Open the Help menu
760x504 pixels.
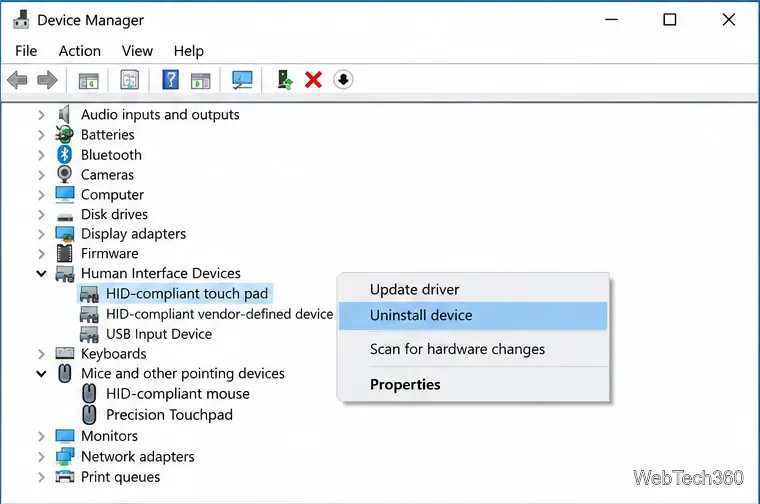pos(189,51)
